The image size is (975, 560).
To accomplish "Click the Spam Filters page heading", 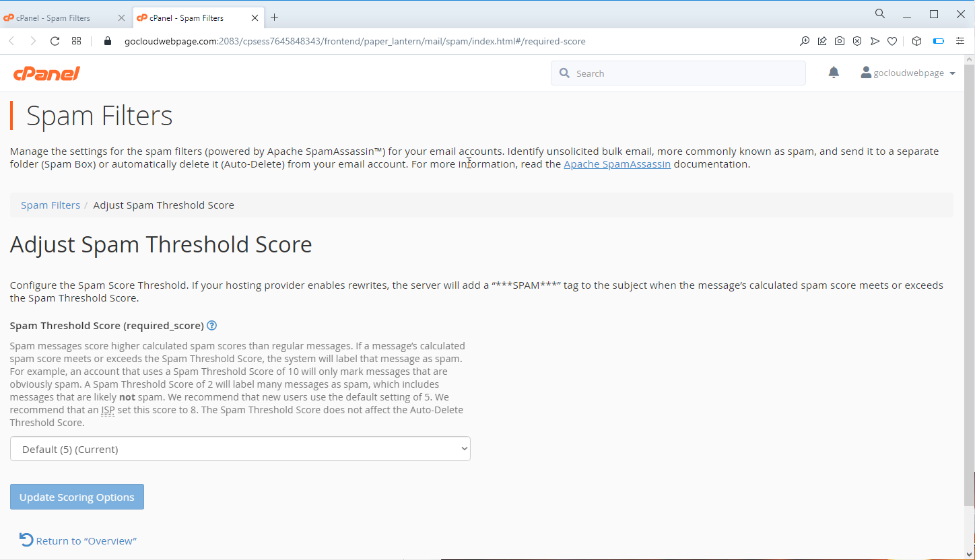I will (100, 116).
